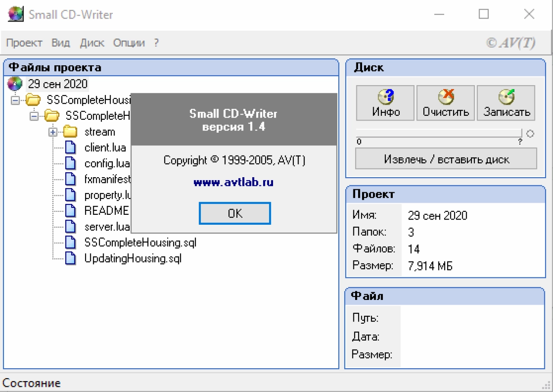
Task: Click the fxmanifest file icon
Action: click(x=70, y=179)
